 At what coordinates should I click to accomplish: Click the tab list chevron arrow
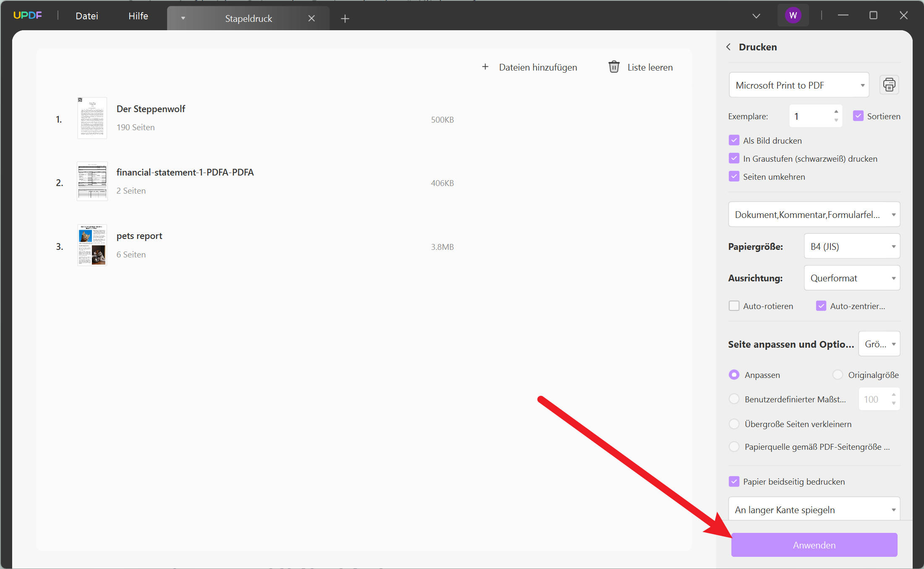(756, 16)
